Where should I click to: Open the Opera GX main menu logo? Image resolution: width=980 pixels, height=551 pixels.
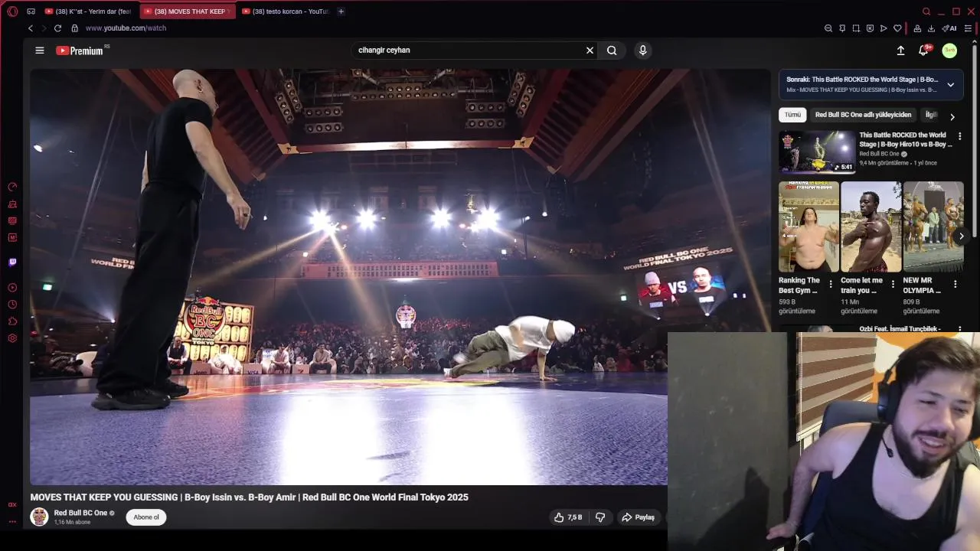pos(12,11)
